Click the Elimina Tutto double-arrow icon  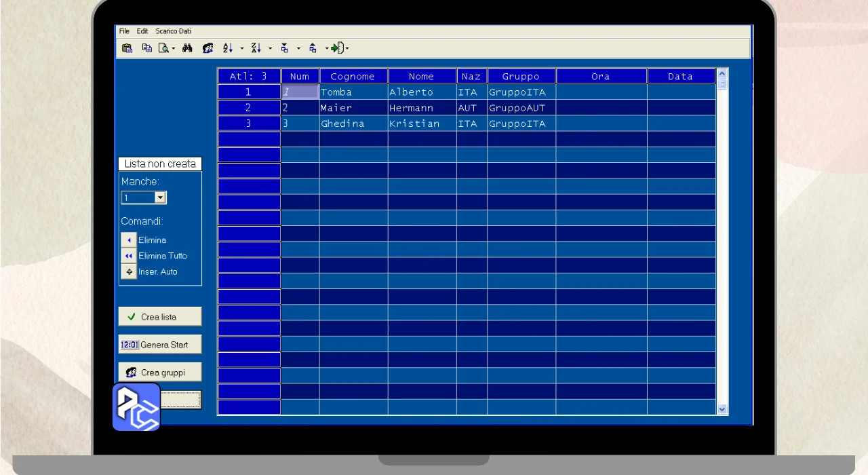[129, 256]
